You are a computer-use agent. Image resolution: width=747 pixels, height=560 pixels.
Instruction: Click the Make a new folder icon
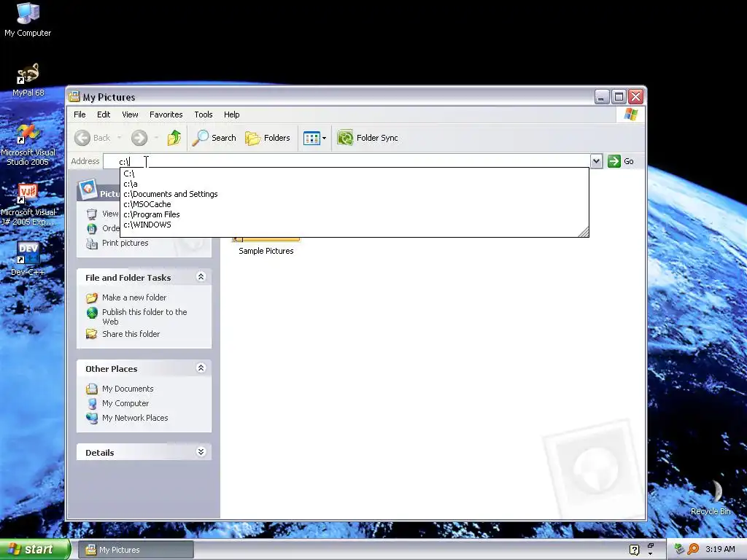tap(91, 298)
